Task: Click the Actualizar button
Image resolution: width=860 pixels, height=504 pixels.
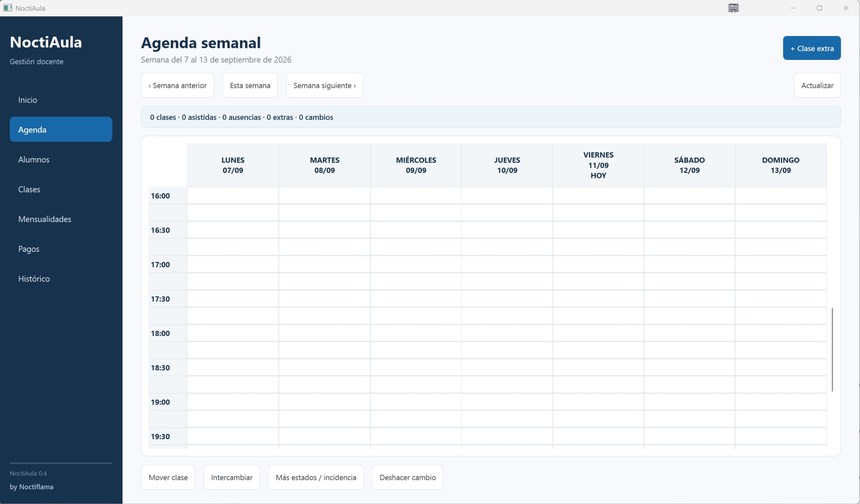Action: click(x=817, y=85)
